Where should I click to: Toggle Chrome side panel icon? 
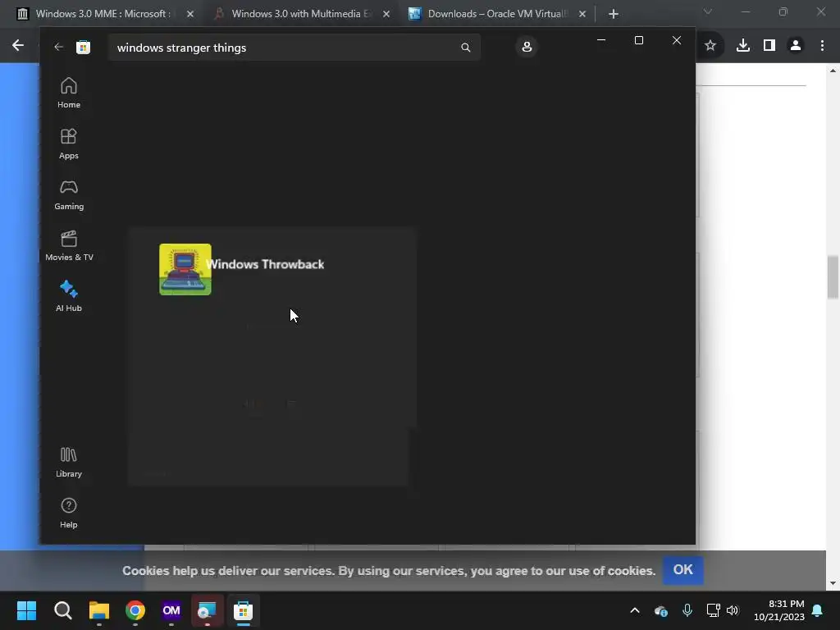pos(769,46)
